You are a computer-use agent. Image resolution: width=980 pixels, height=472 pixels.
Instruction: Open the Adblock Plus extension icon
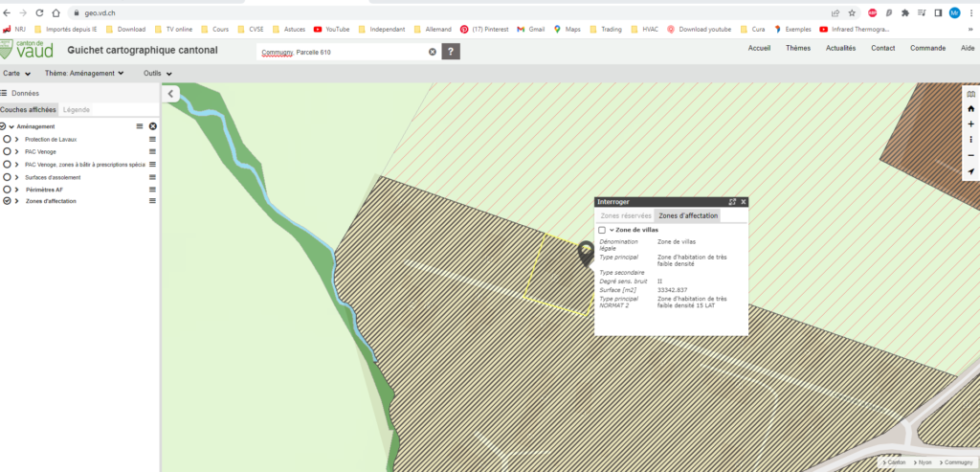pos(873,12)
